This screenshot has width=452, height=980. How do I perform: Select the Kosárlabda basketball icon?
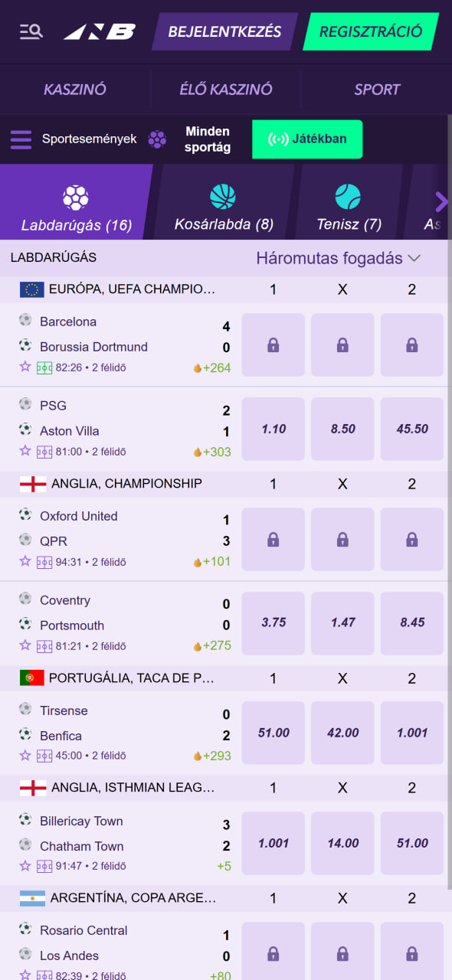click(x=223, y=197)
